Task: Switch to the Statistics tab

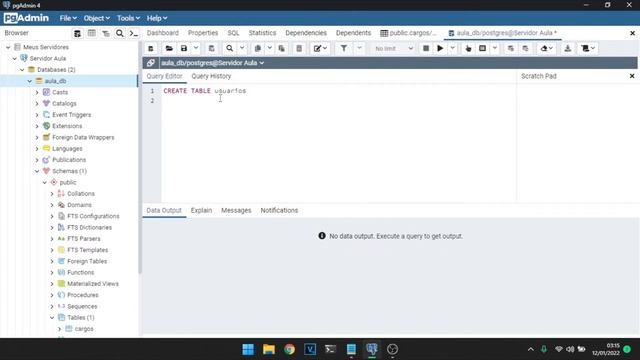Action: coord(262,33)
